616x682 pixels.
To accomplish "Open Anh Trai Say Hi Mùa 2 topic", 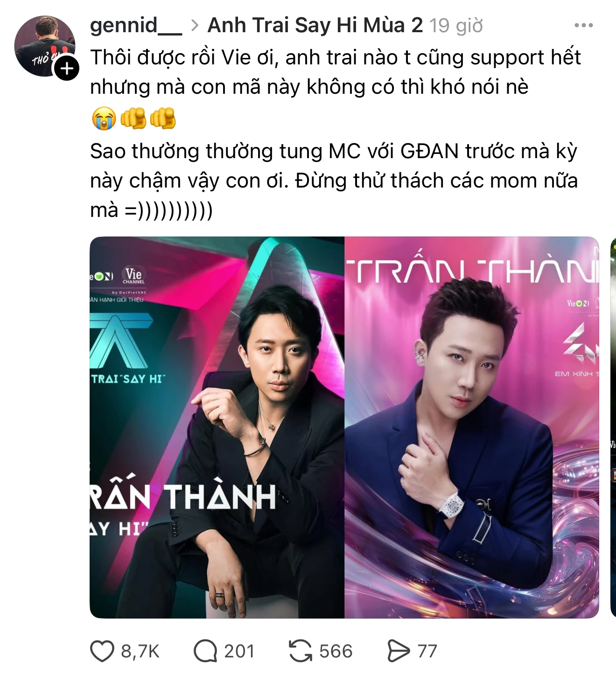I will [x=315, y=26].
